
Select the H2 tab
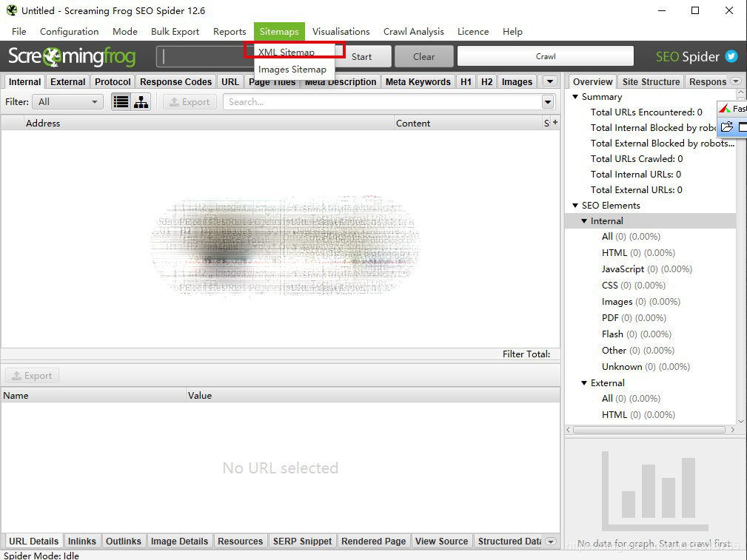click(x=486, y=82)
